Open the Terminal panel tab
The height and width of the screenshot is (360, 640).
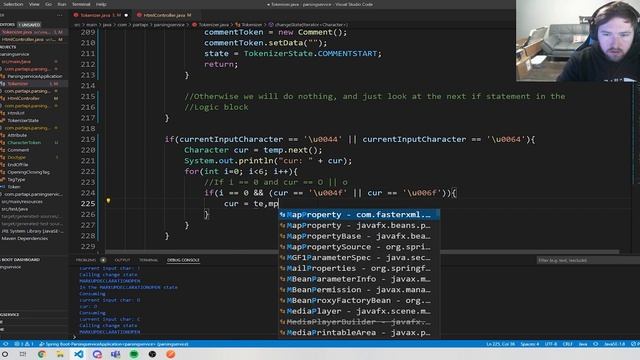coord(149,260)
